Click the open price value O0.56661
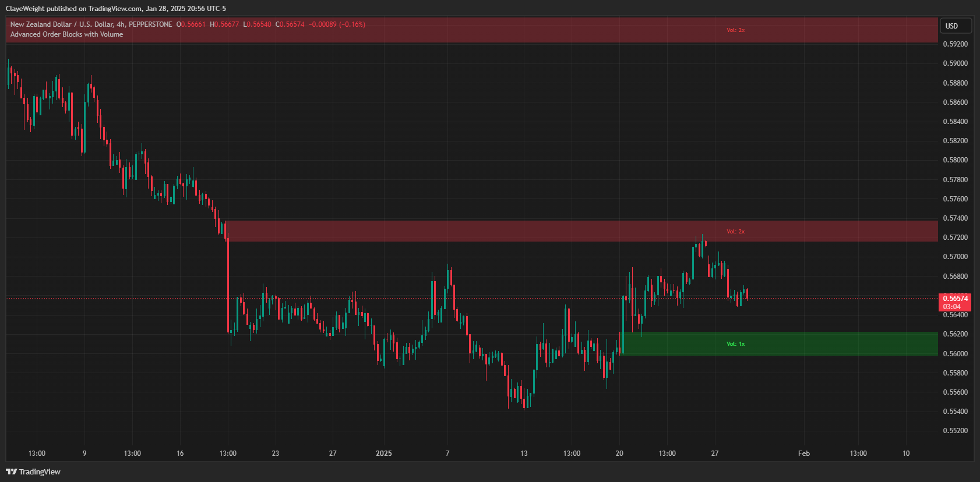This screenshot has width=980, height=482. tap(191, 24)
